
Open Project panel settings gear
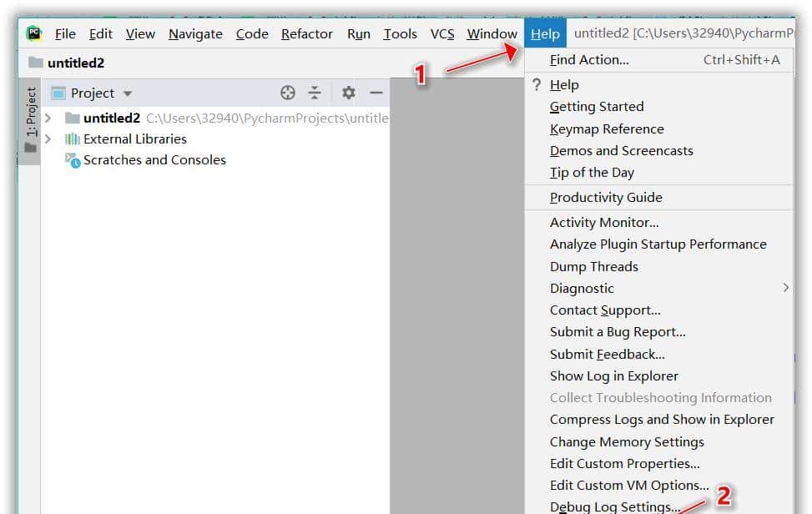point(349,93)
